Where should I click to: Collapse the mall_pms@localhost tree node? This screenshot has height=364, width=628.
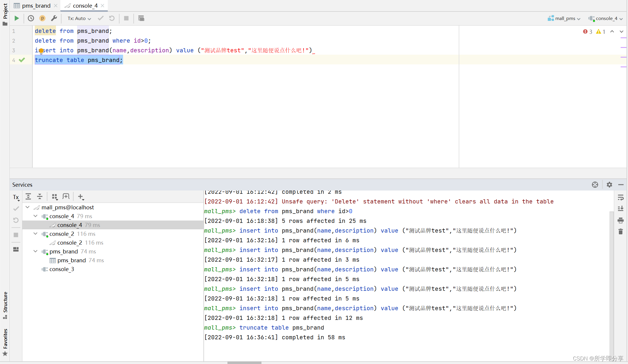27,207
